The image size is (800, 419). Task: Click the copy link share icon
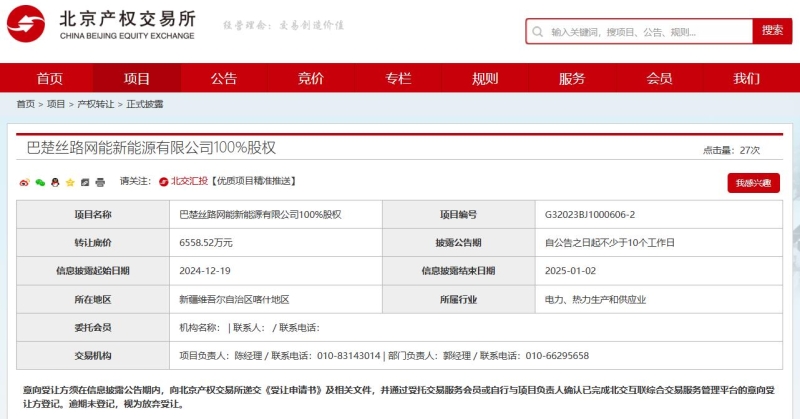coord(85,182)
